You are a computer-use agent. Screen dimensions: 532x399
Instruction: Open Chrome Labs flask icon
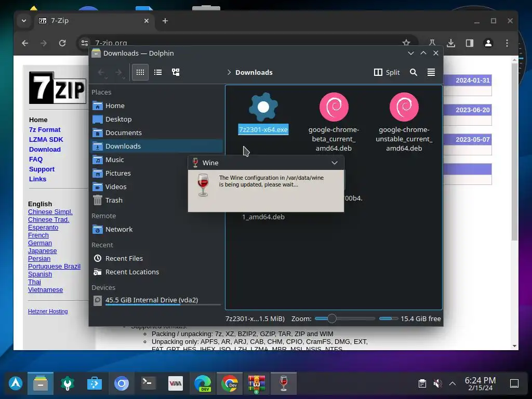432,43
